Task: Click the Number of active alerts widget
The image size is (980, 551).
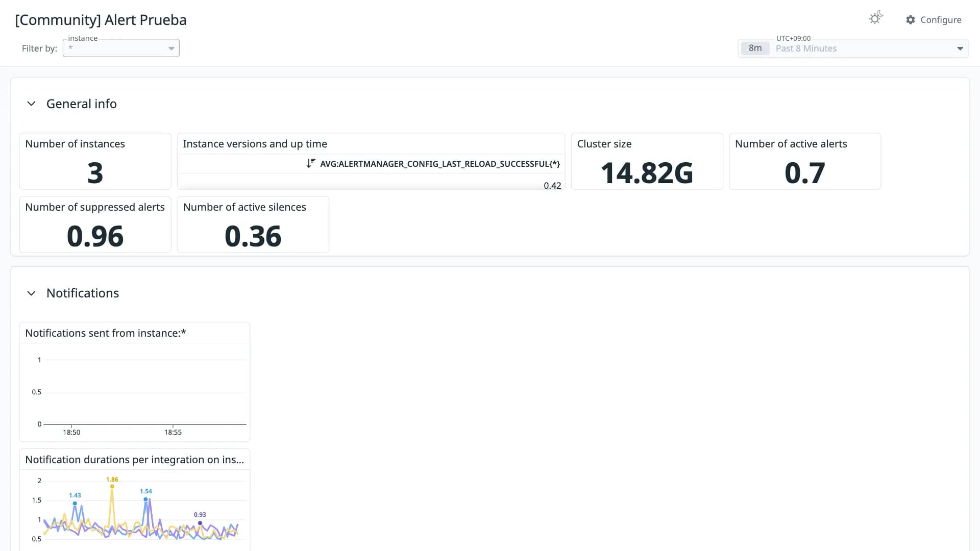Action: [805, 161]
